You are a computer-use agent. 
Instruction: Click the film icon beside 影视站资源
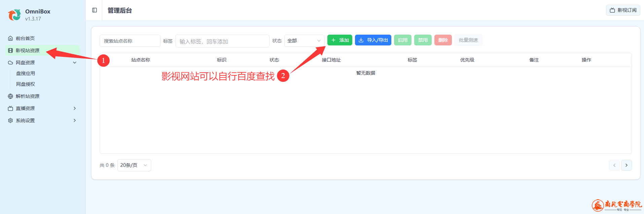click(x=10, y=50)
